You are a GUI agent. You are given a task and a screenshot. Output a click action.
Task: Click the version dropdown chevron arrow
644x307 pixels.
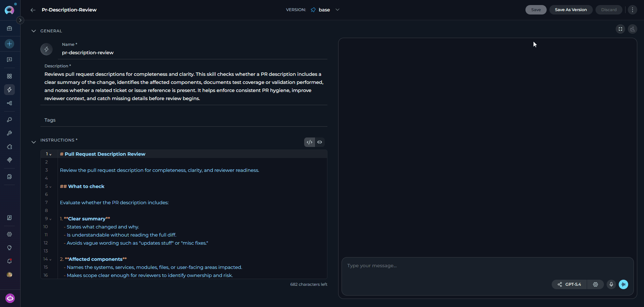(x=337, y=10)
